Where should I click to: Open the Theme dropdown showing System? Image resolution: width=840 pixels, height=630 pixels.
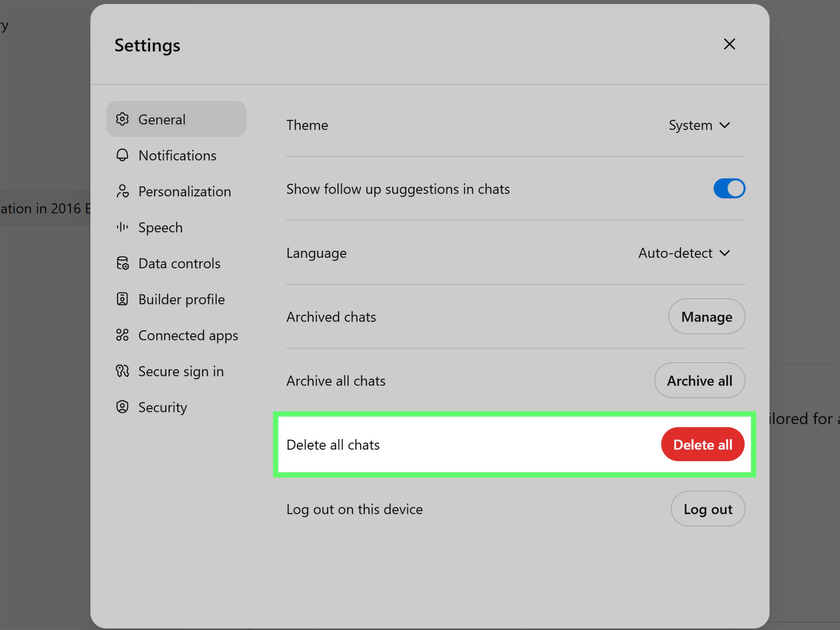[x=700, y=125]
